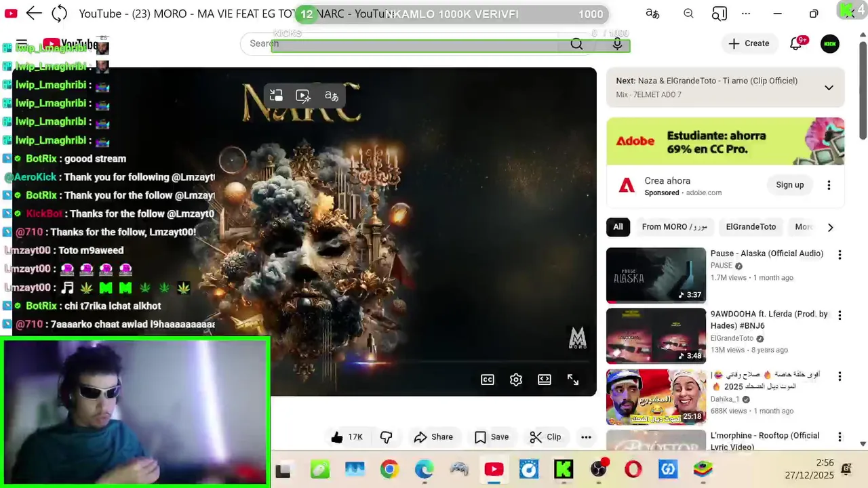
Task: Click the zoom out magnifier icon
Action: point(688,14)
